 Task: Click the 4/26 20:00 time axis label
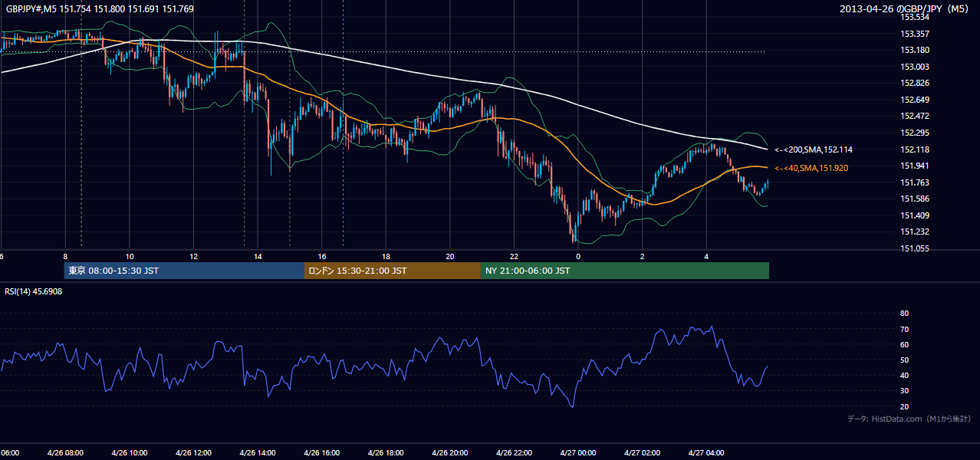tap(449, 453)
